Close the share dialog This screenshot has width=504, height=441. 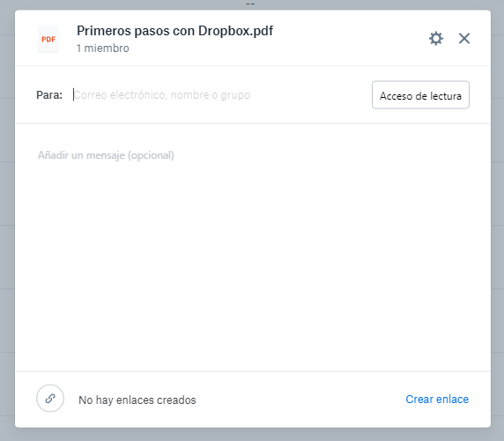pyautogui.click(x=464, y=39)
